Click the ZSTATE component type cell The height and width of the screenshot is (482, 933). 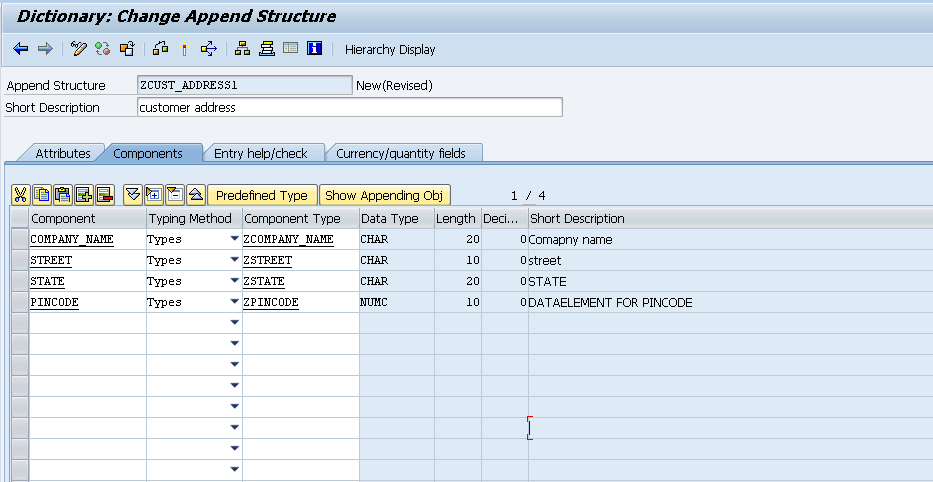pos(300,281)
